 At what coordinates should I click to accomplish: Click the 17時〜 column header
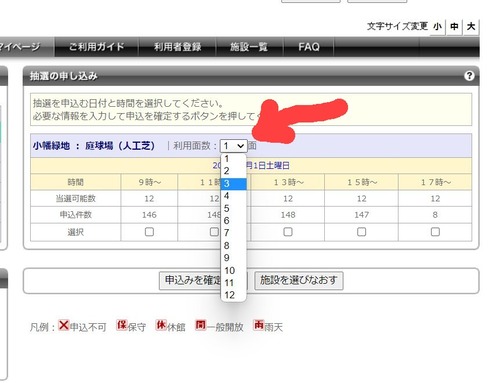point(435,182)
